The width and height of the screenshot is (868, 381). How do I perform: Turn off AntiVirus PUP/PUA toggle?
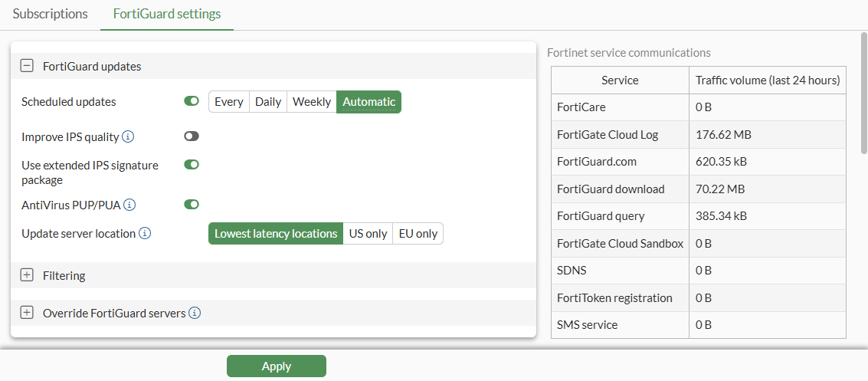[x=192, y=205]
